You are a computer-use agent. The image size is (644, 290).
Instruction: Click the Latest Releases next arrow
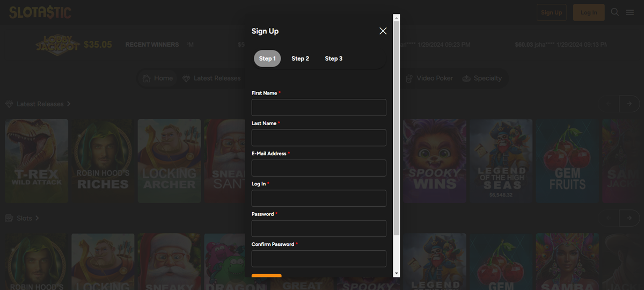[x=629, y=104]
